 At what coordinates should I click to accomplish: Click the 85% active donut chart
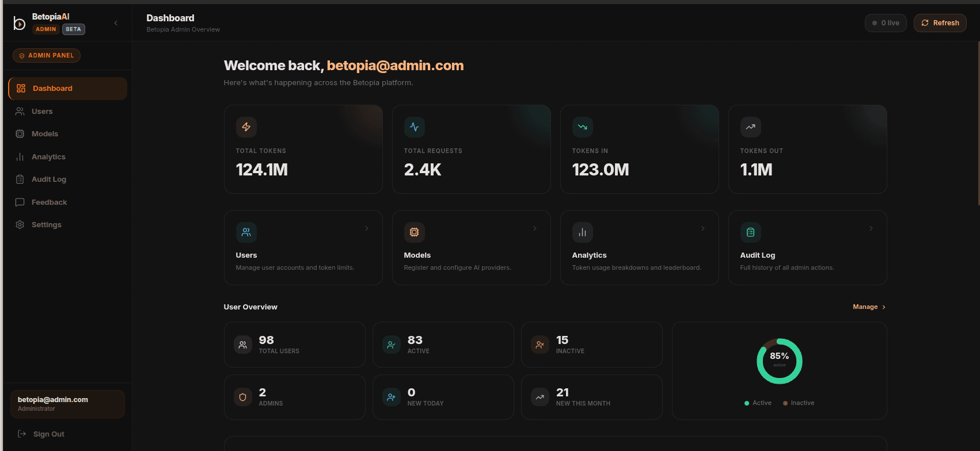[x=780, y=361]
